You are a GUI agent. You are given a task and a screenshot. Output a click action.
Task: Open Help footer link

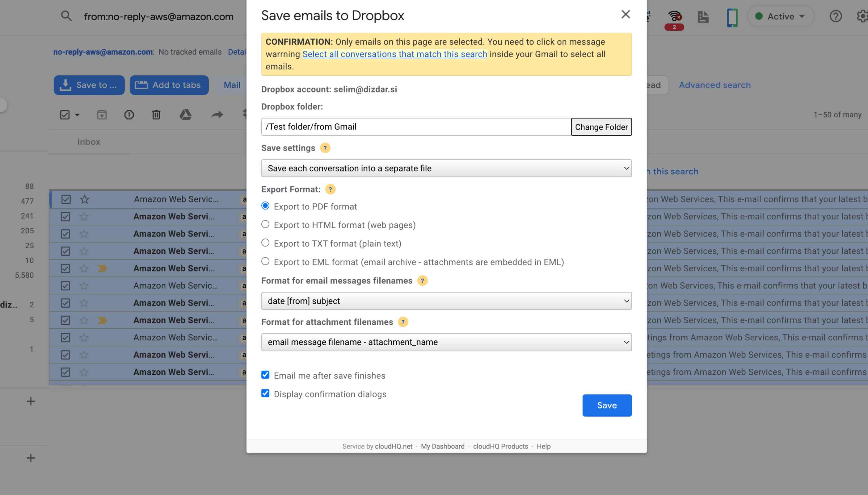point(543,446)
